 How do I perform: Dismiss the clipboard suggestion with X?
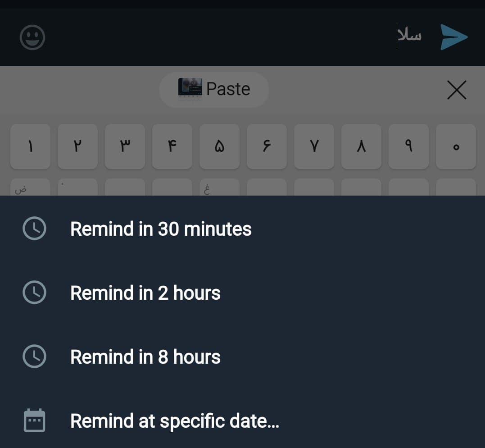(x=457, y=90)
